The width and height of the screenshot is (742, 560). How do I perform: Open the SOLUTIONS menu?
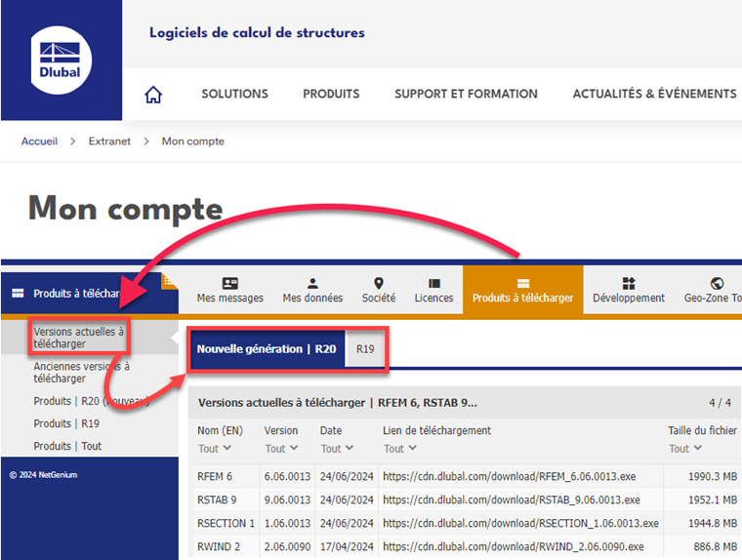234,94
